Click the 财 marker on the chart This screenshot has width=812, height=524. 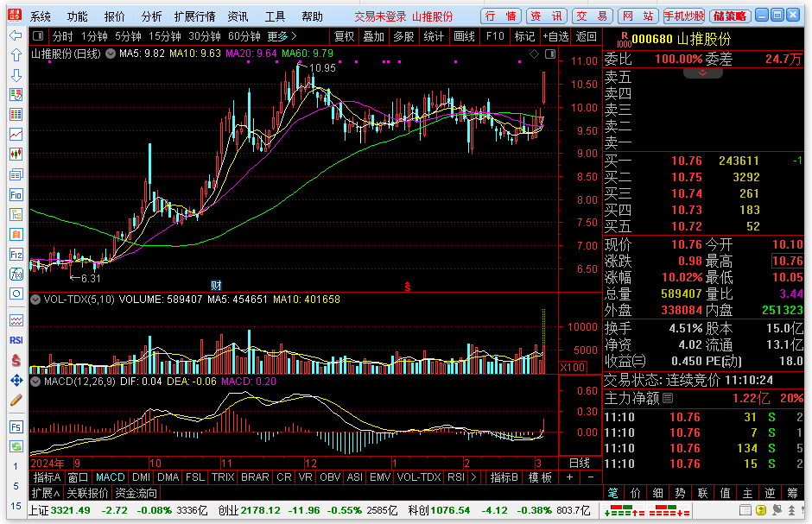point(216,286)
